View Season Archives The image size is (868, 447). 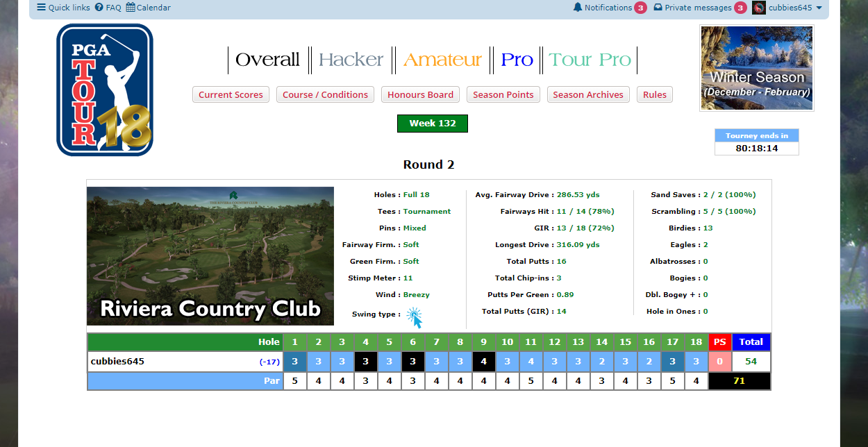click(588, 94)
